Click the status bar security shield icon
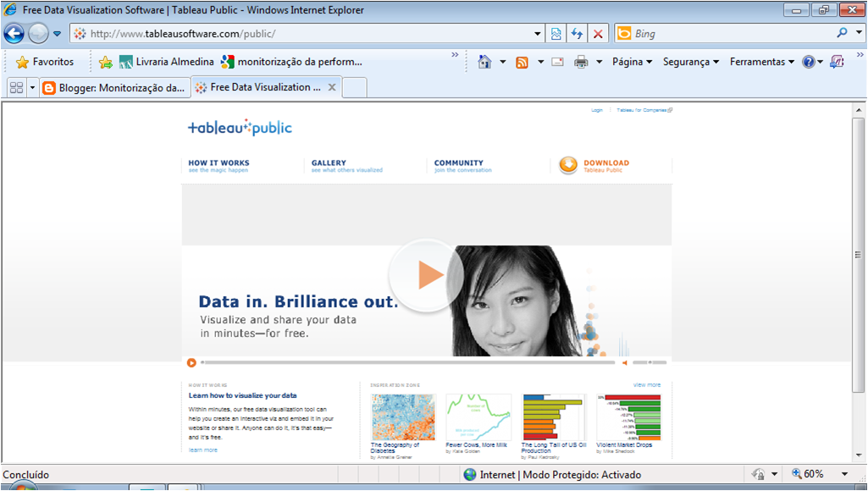This screenshot has width=868, height=491. [x=758, y=474]
